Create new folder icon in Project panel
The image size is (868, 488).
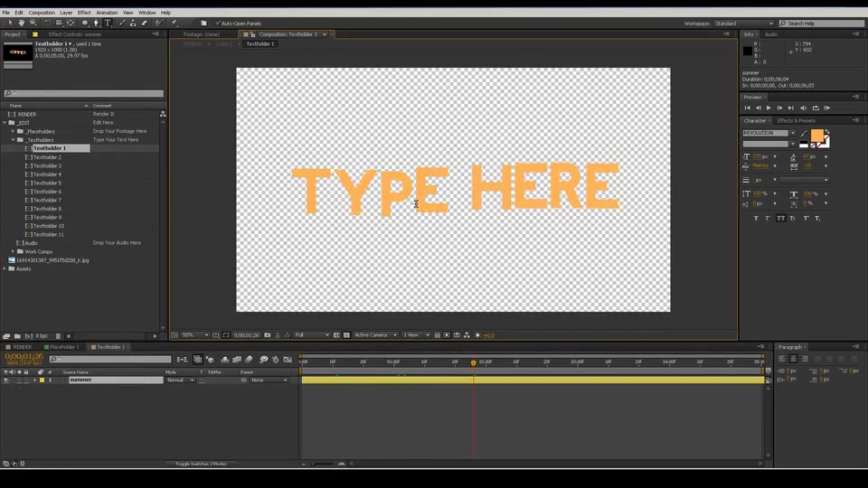pyautogui.click(x=17, y=336)
